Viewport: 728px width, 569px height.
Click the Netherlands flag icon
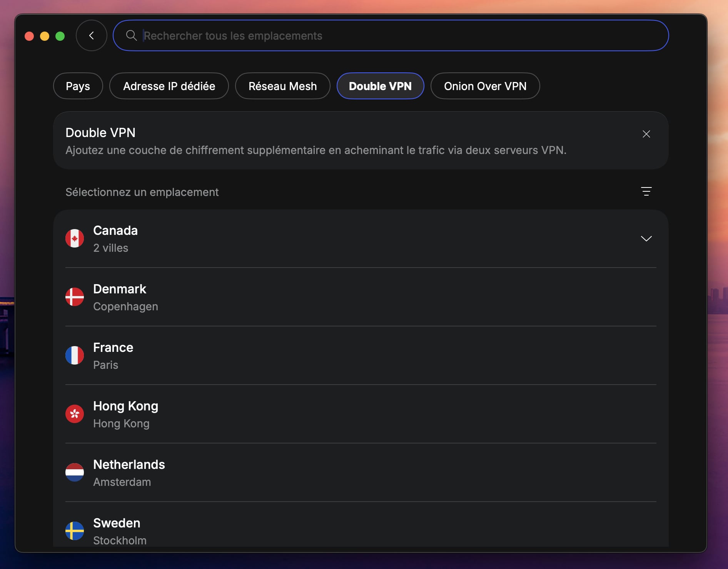click(75, 472)
